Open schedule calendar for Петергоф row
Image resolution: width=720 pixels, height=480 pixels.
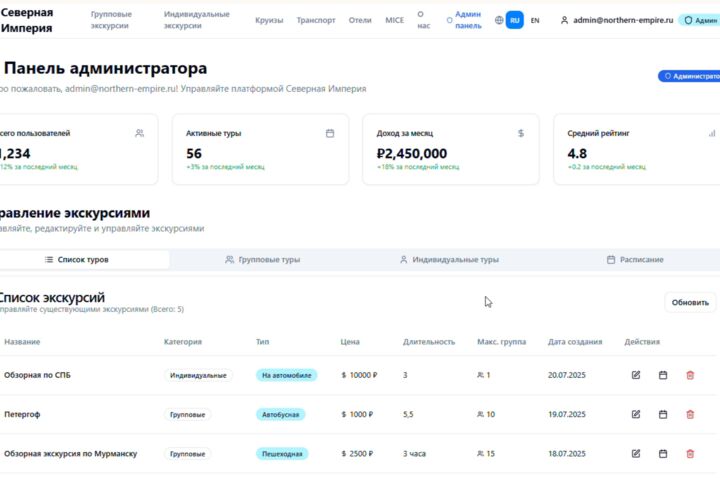coord(663,414)
